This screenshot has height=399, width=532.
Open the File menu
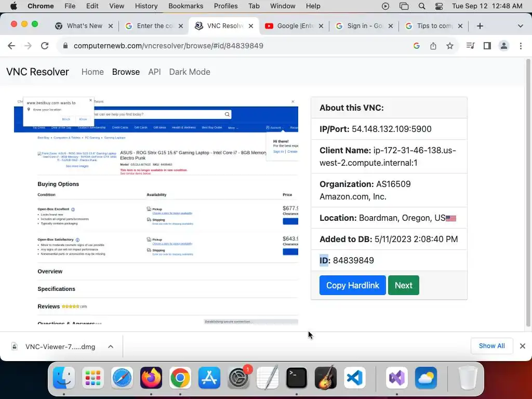tap(70, 6)
